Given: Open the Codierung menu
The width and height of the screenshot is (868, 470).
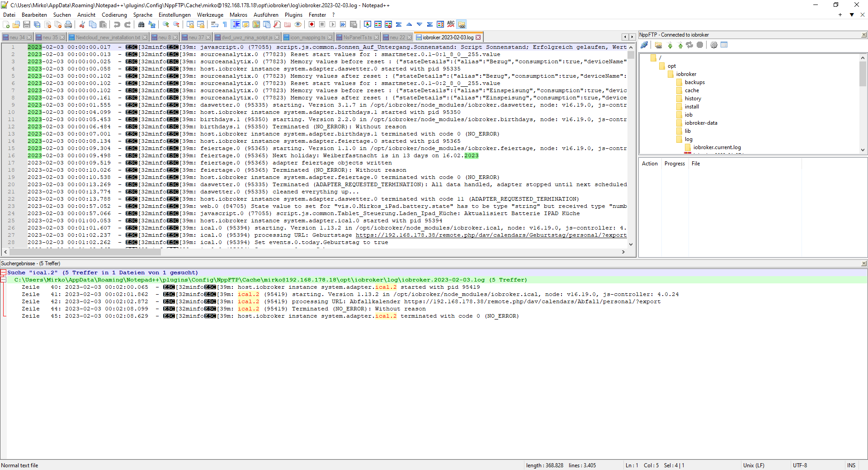Looking at the screenshot, I should (114, 15).
